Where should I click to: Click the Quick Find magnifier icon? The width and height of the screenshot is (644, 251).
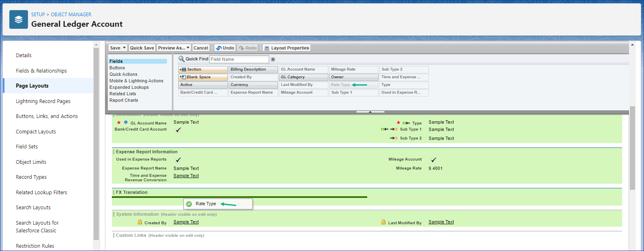(182, 59)
